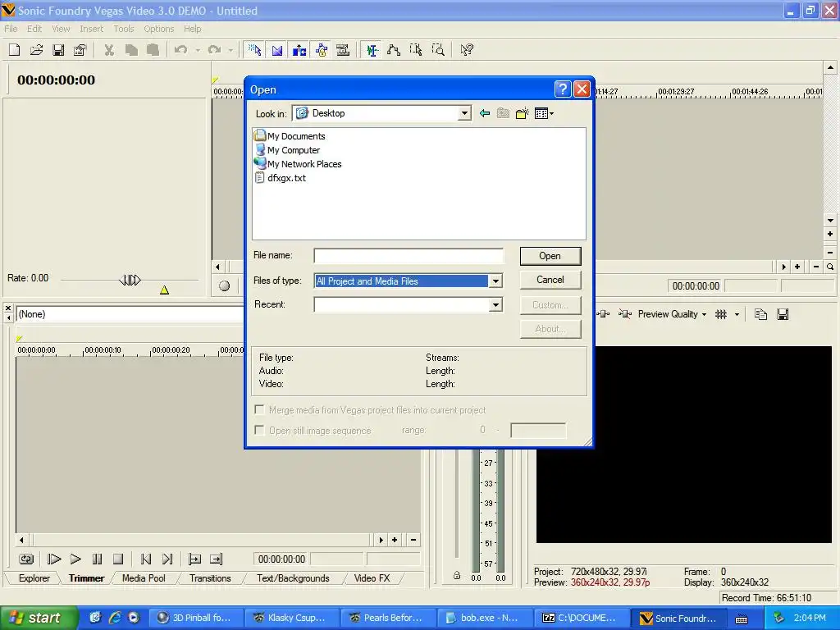Click the preview Overlays grid icon
Viewport: 840px width, 630px height.
coord(721,314)
